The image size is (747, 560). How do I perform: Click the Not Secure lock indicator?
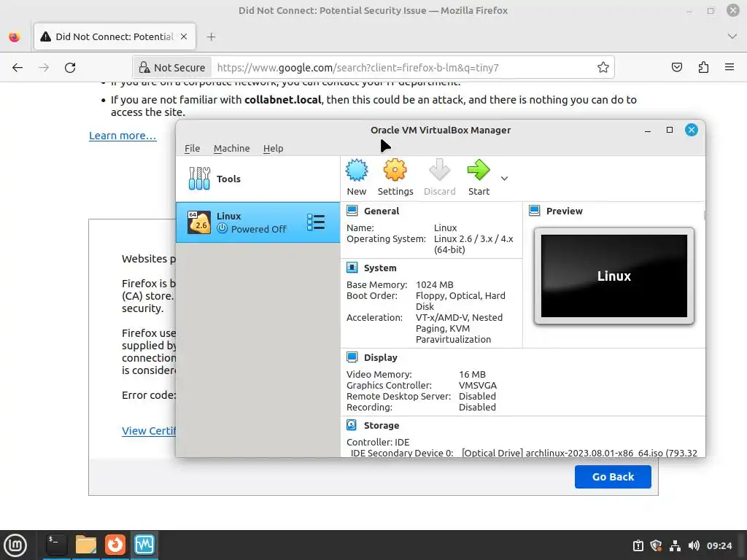(171, 68)
